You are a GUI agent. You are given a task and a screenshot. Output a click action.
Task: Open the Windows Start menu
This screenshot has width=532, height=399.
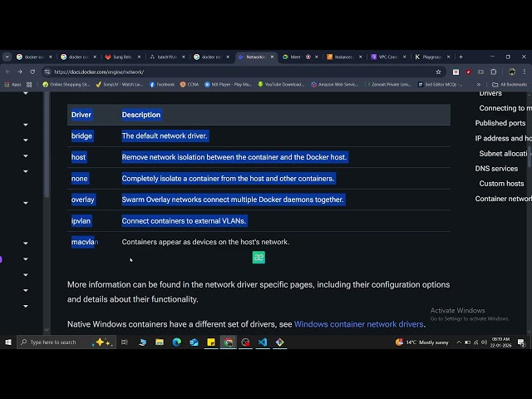[x=8, y=342]
